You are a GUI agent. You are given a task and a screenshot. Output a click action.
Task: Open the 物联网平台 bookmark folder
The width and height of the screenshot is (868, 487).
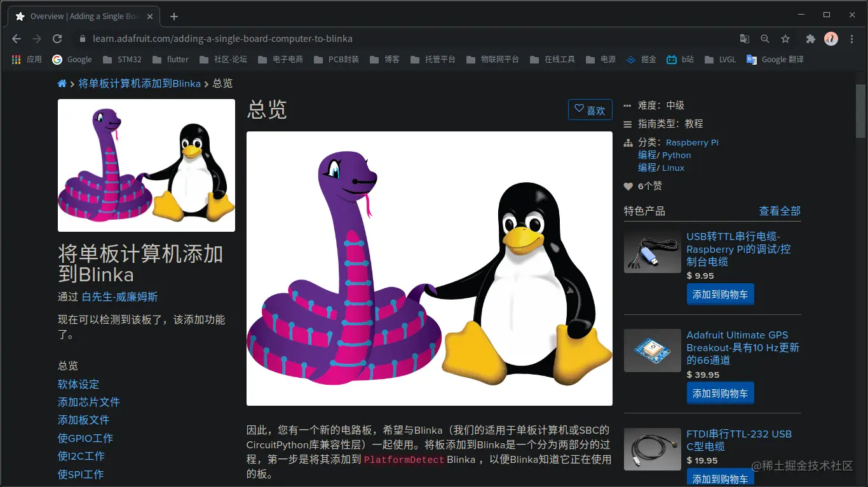point(492,59)
